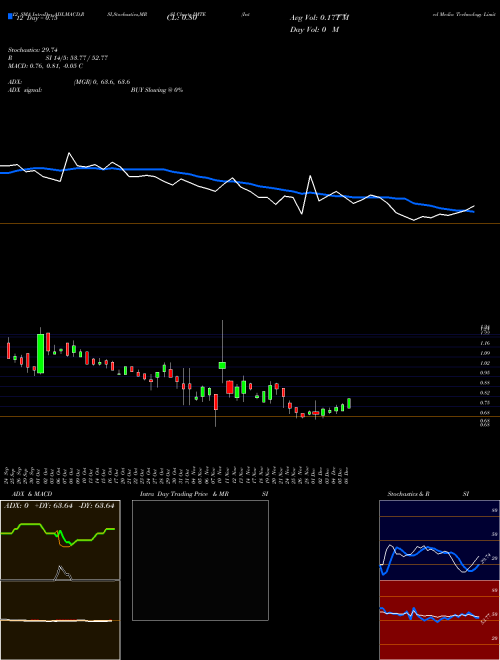Click the tall green candle with long upper wick
Viewport: 500px width, 660px height.
coord(222,365)
